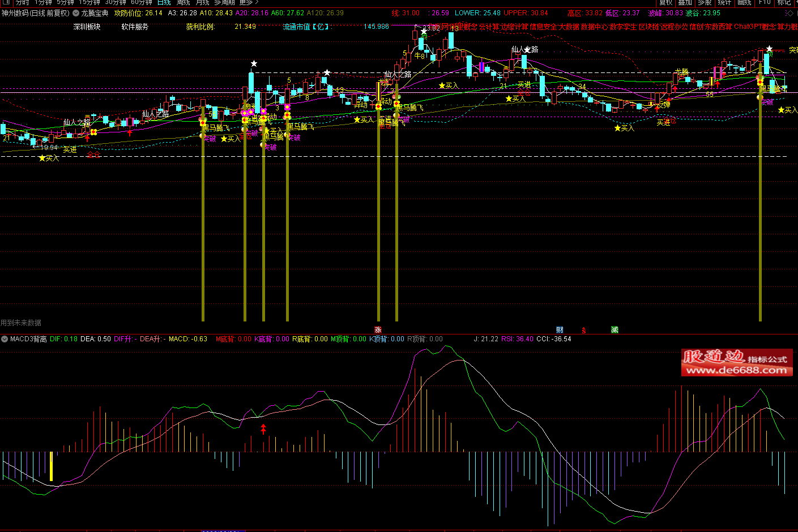Open main chart indicator dropdown beside 龙腾宝典
This screenshot has height=532, width=798.
click(x=76, y=13)
